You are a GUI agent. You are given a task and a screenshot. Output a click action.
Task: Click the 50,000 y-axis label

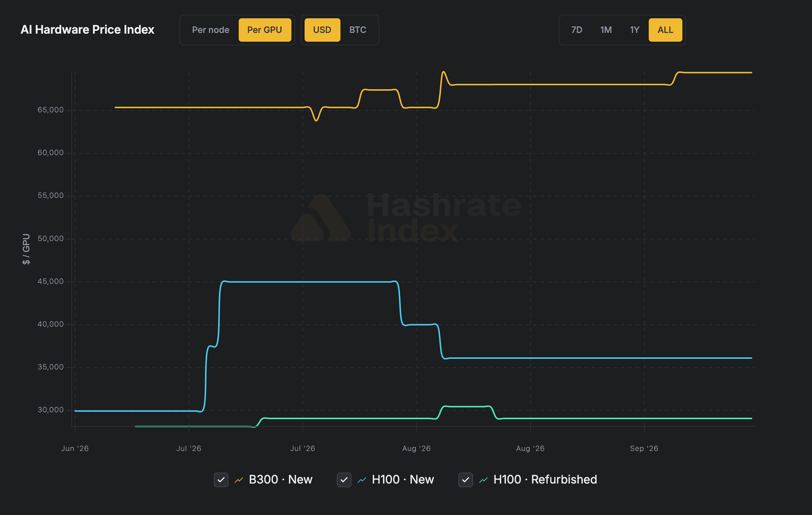click(51, 238)
